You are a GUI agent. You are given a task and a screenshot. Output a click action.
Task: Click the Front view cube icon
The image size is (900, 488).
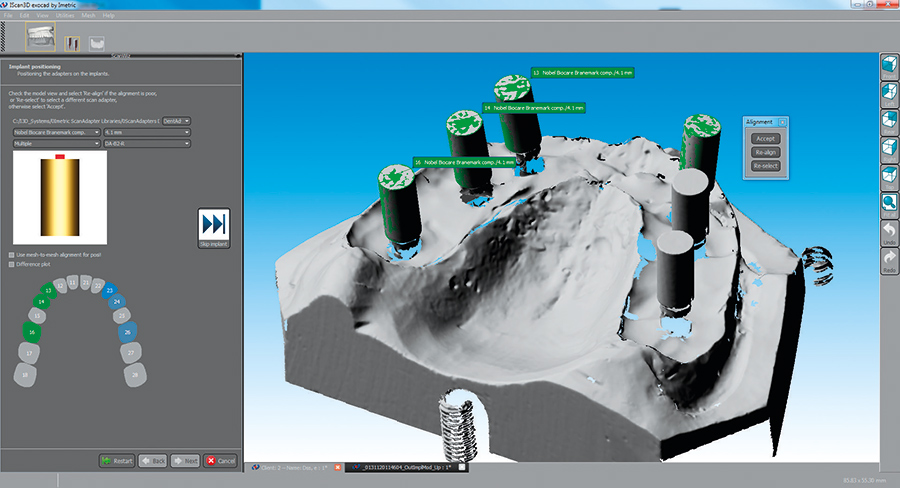pos(889,67)
